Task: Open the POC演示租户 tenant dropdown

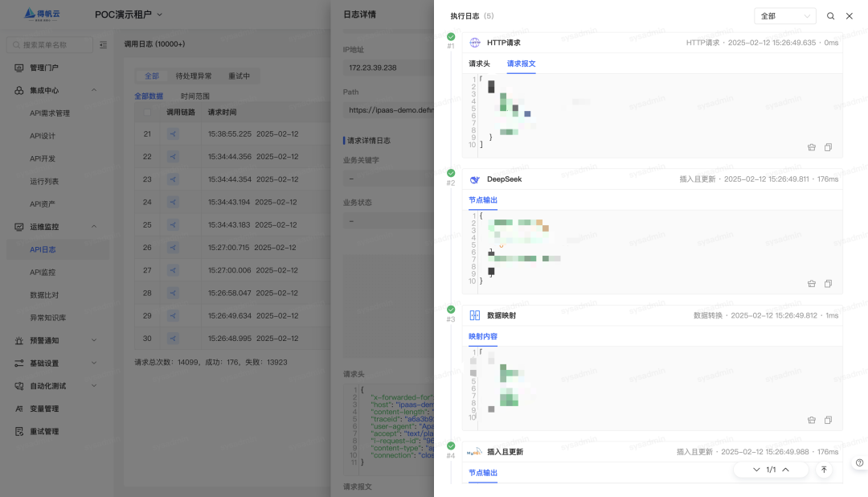Action: tap(129, 14)
